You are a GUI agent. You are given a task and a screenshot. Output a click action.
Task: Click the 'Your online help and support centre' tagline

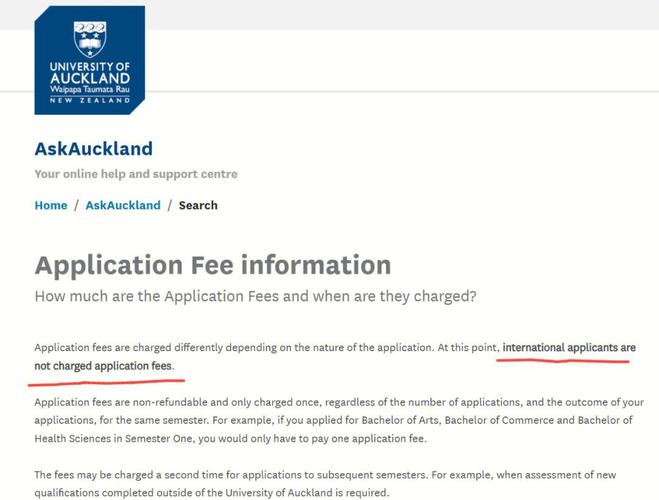(x=136, y=174)
